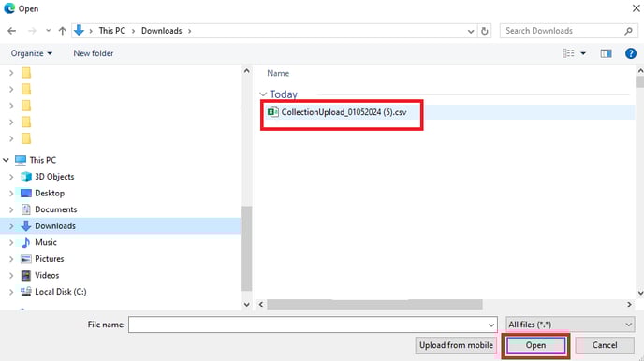Click the file list horizontal scrollbar
The width and height of the screenshot is (644, 361).
point(374,304)
